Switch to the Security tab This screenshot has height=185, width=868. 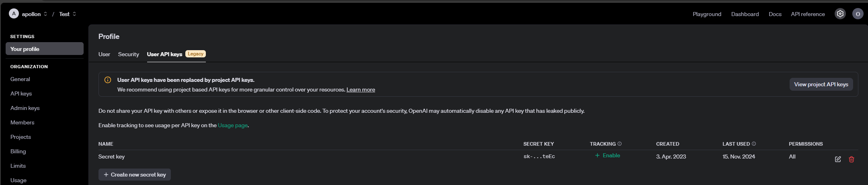point(129,54)
